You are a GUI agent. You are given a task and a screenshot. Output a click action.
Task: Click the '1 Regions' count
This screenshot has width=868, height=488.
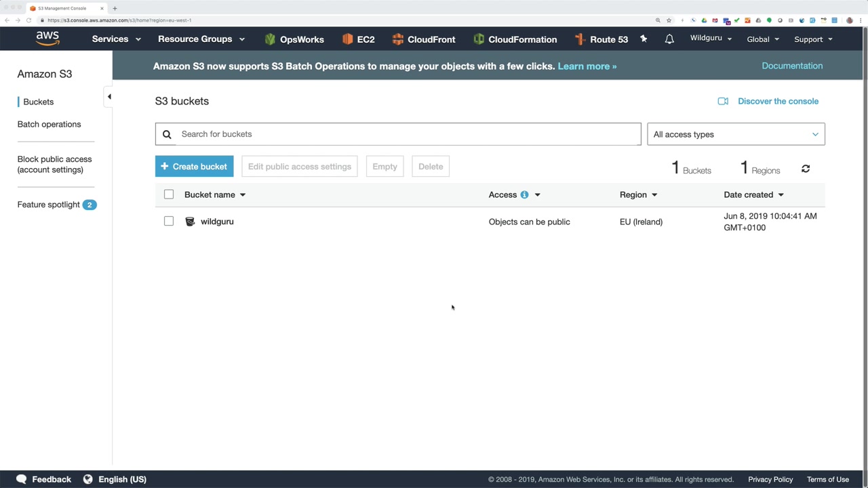(760, 168)
